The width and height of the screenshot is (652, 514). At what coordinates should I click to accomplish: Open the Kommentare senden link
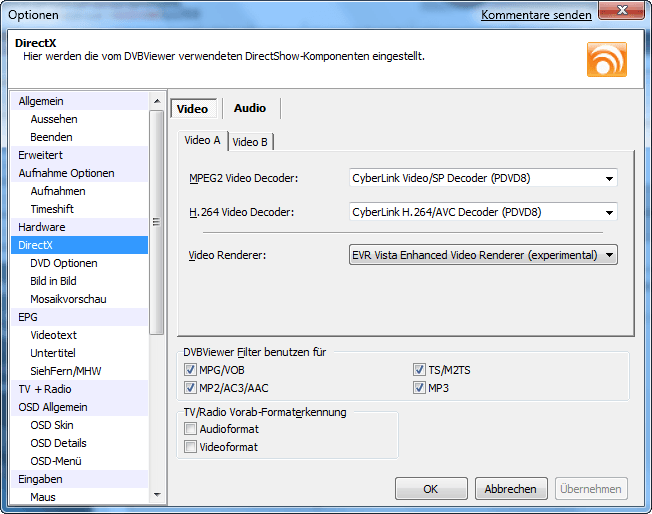[536, 15]
